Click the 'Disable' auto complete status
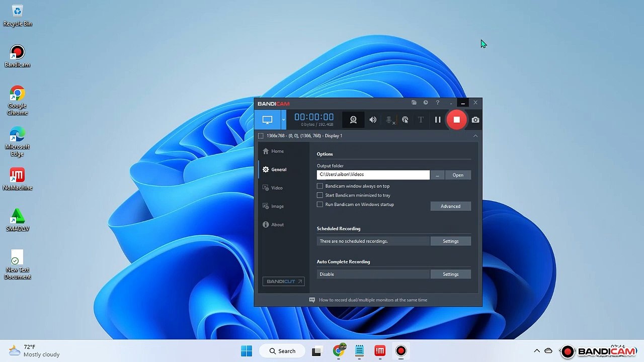Viewport: 644px width, 362px height. click(x=327, y=274)
